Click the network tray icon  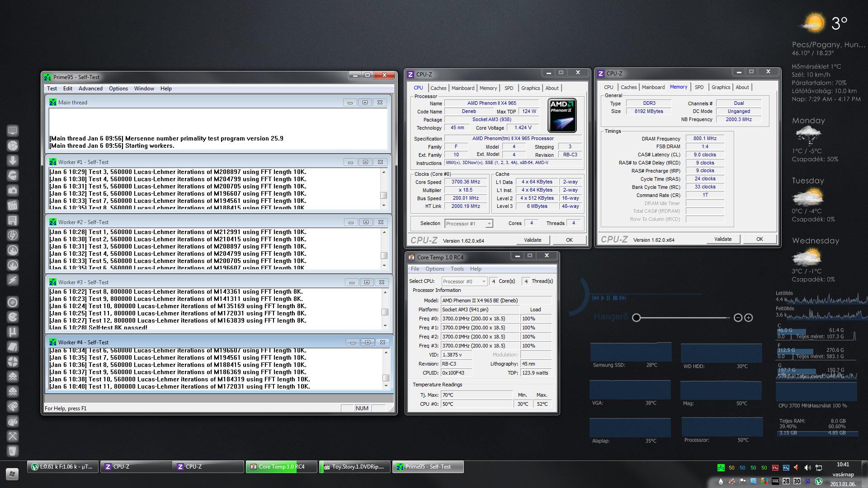(818, 468)
